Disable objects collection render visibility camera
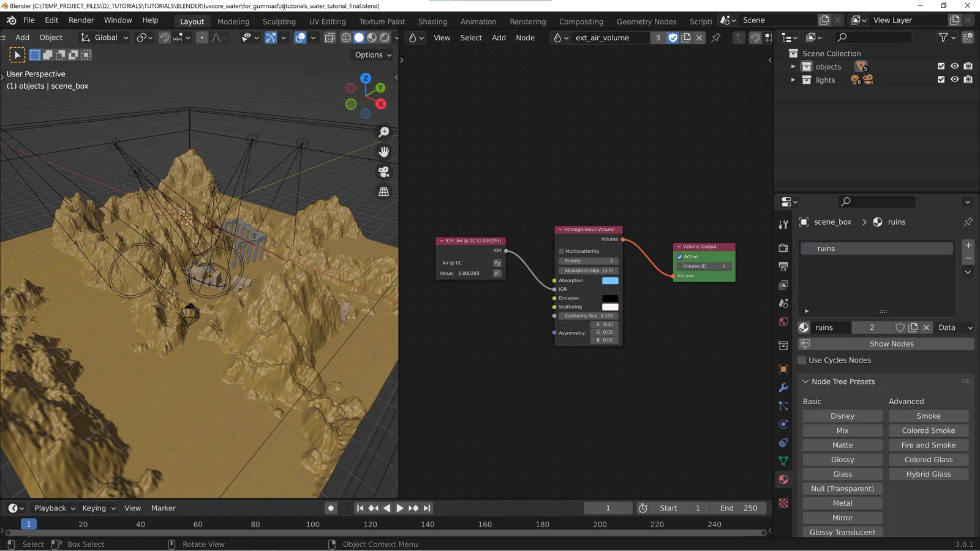Image resolution: width=980 pixels, height=551 pixels. click(968, 66)
